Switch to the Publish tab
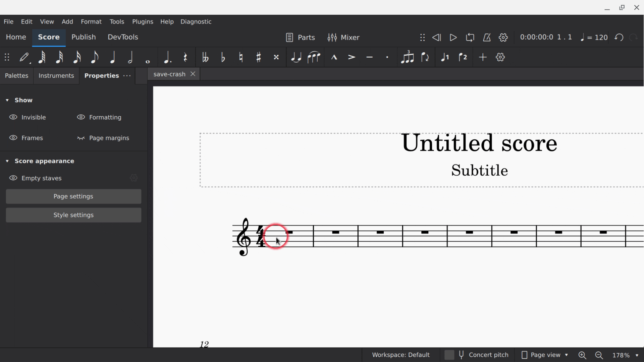This screenshot has height=362, width=644. point(84,37)
